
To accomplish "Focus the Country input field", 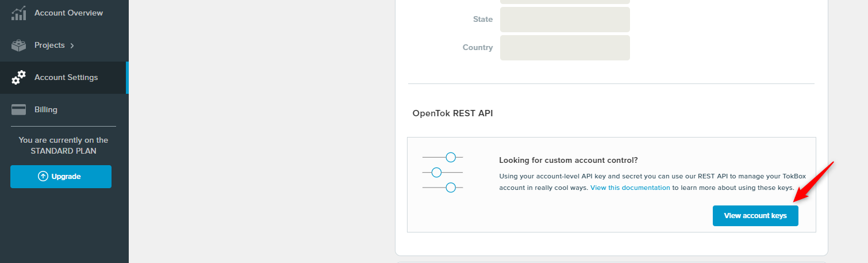I will [565, 48].
